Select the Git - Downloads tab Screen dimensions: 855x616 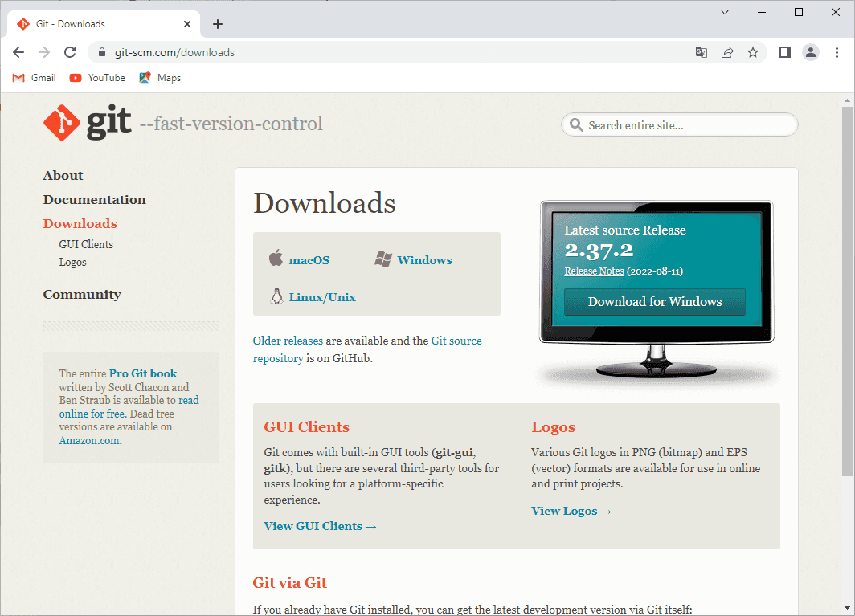[x=104, y=24]
